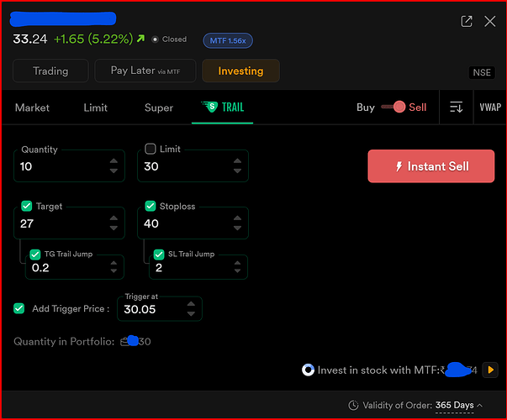Select Pay Later via MTF
Viewport: 507px width, 420px height.
(x=145, y=71)
